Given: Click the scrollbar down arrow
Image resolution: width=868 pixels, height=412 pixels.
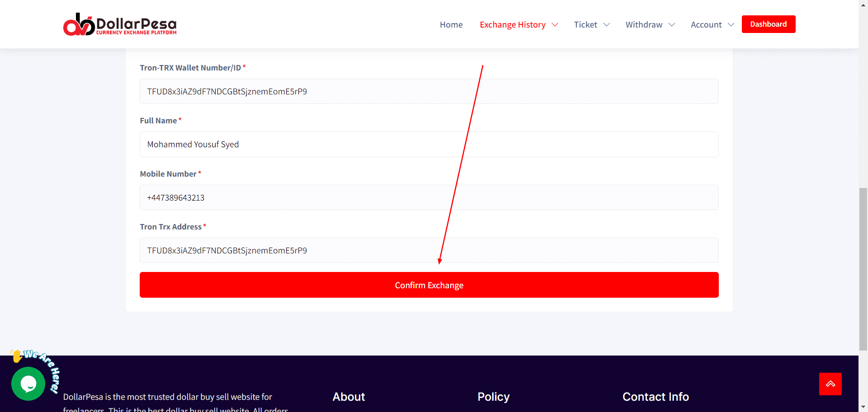Looking at the screenshot, I should point(863,407).
